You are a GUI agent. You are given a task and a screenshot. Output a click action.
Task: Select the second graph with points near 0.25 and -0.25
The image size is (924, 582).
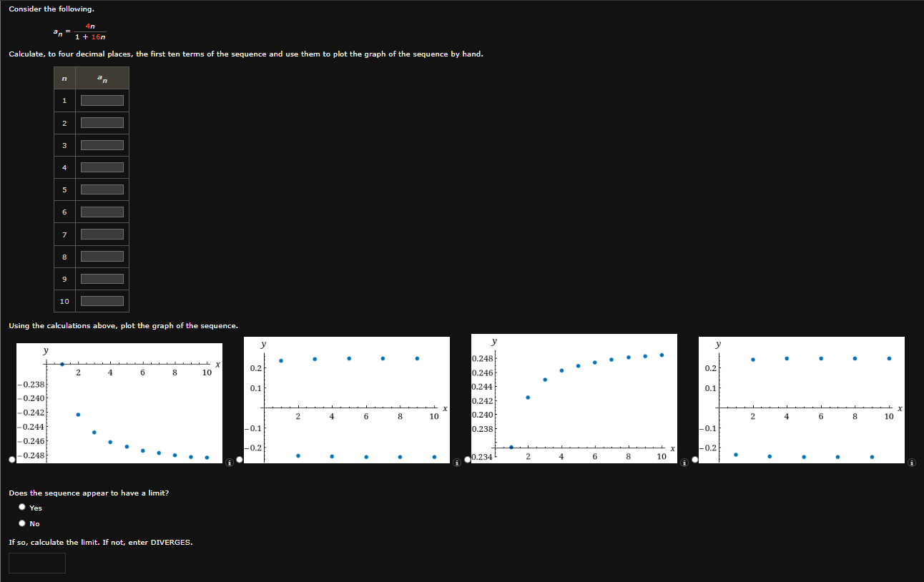tap(240, 459)
